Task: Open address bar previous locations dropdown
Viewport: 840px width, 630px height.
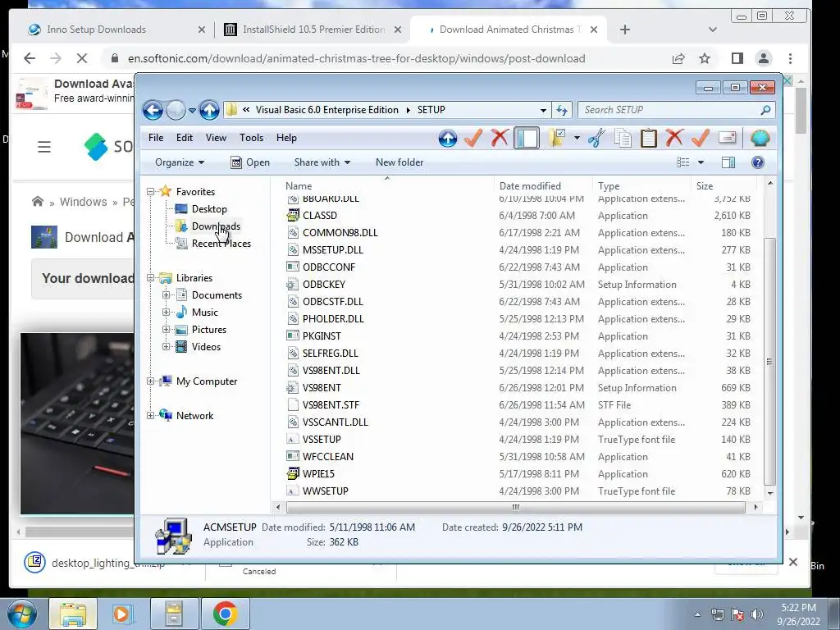Action: click(543, 111)
